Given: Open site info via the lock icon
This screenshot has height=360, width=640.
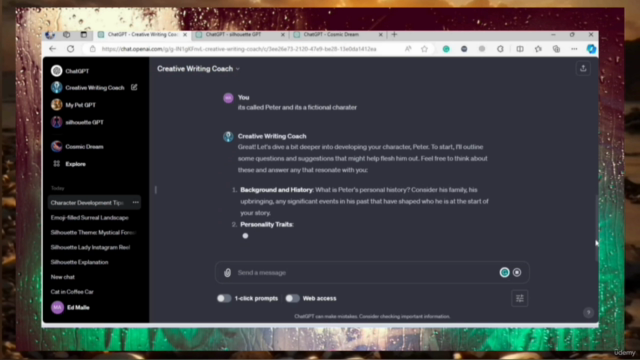Looking at the screenshot, I should pos(93,49).
